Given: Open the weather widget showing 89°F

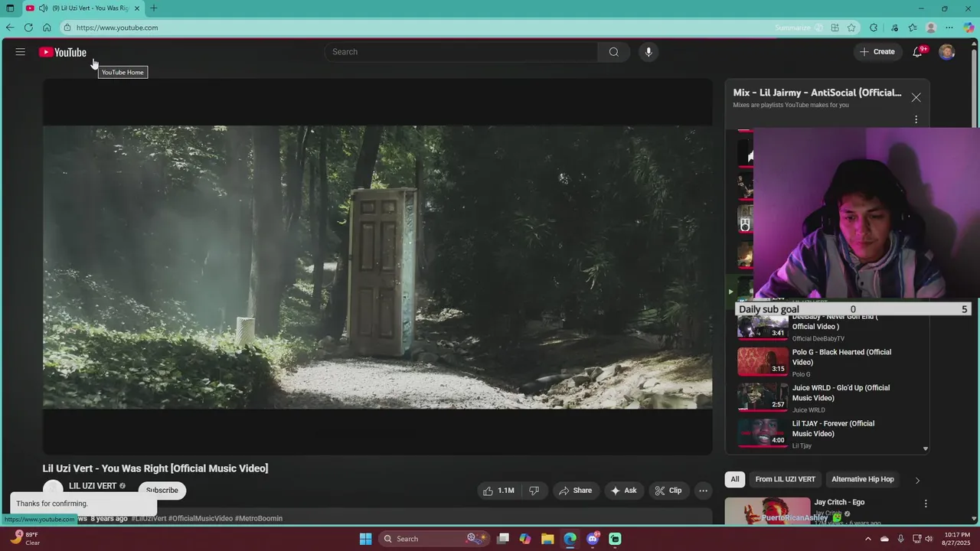Looking at the screenshot, I should click(25, 539).
